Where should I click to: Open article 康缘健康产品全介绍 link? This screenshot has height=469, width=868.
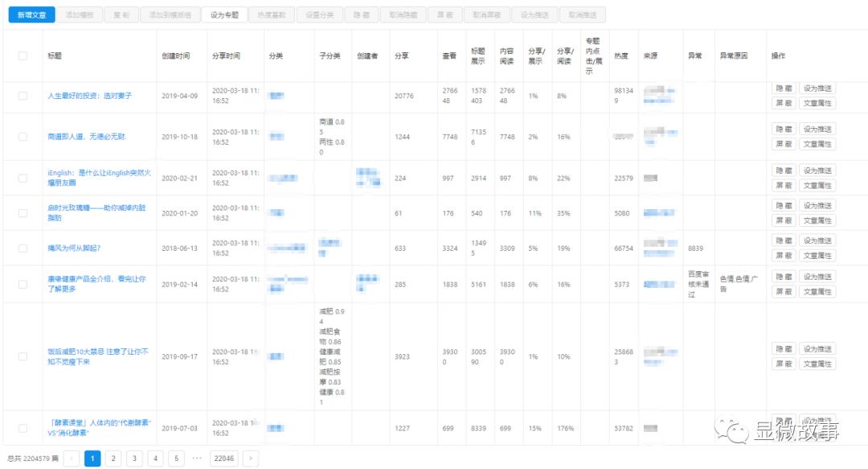(97, 285)
